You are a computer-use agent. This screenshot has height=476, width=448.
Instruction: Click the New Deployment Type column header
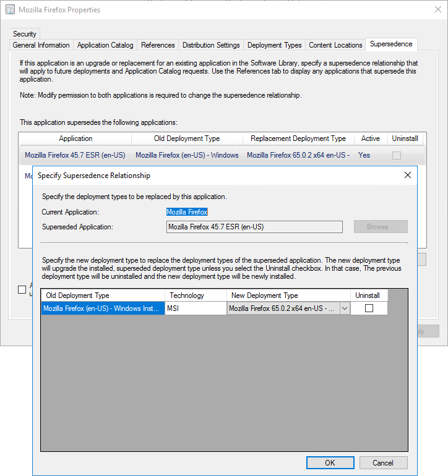pyautogui.click(x=289, y=295)
